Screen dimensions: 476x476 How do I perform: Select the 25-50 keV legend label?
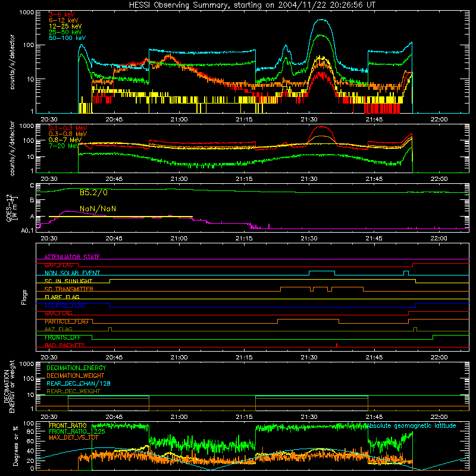(x=65, y=32)
